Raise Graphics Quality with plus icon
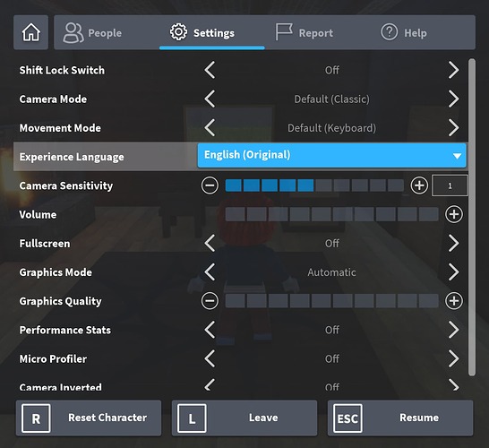Image resolution: width=489 pixels, height=448 pixels. click(454, 301)
